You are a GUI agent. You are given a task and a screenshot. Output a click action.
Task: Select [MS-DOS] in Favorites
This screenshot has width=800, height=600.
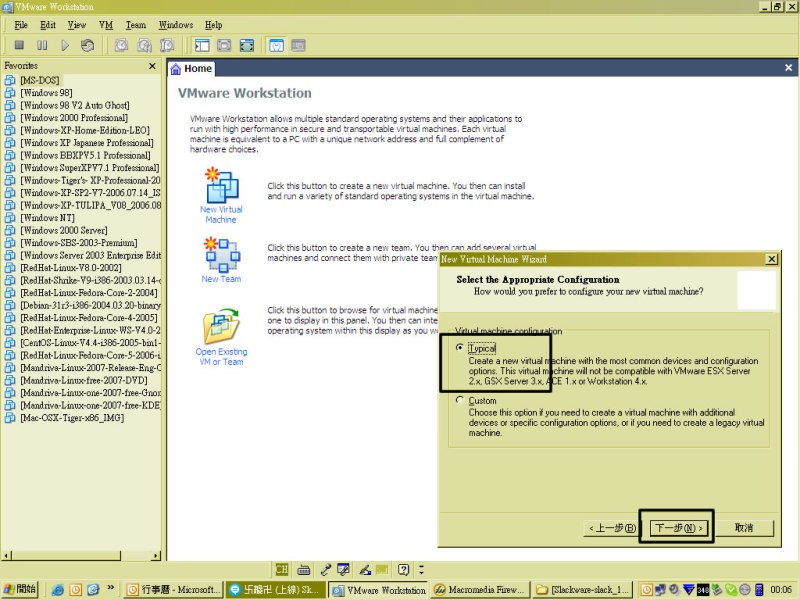click(x=40, y=80)
